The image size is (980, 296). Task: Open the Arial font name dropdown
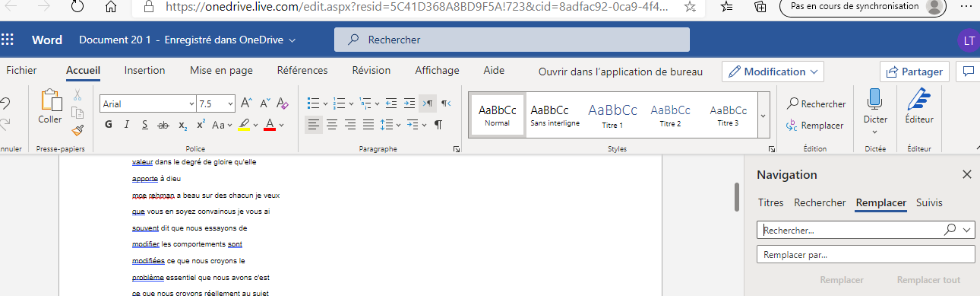(x=191, y=103)
